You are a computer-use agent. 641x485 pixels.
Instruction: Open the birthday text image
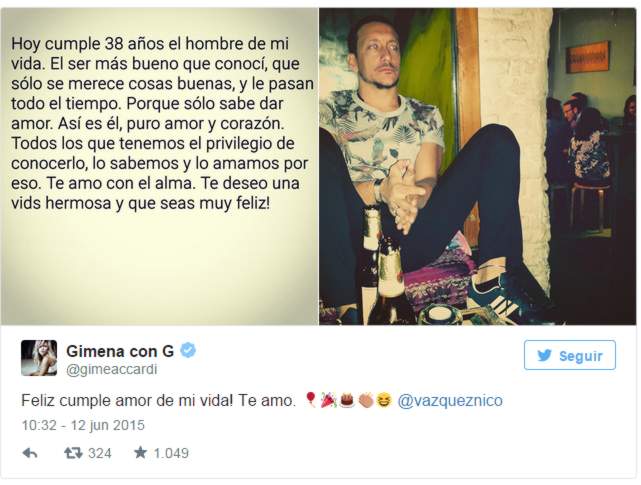(159, 166)
